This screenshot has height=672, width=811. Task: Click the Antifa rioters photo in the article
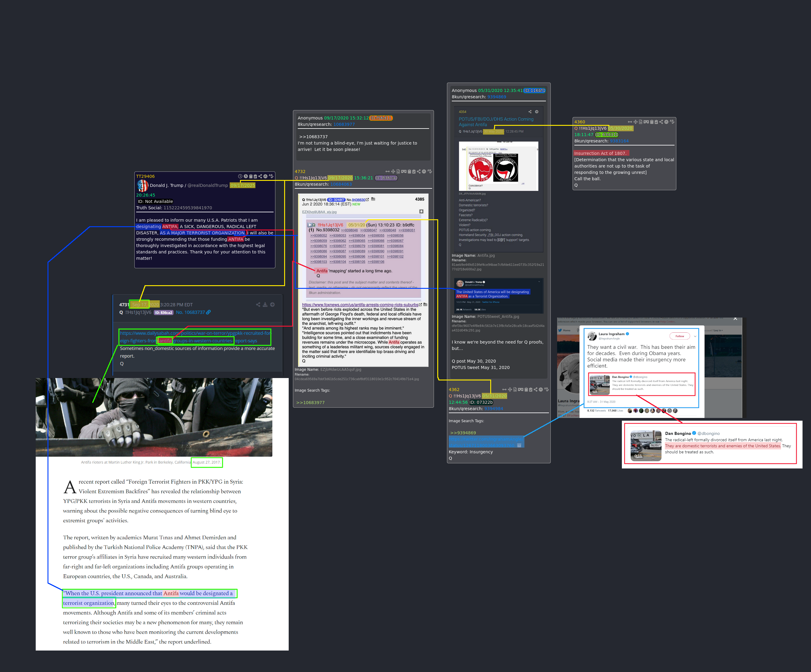point(154,417)
